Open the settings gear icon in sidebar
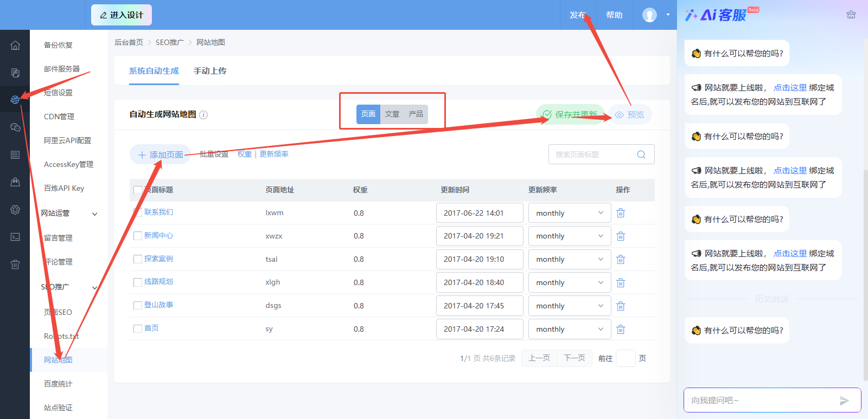This screenshot has width=868, height=419. pyautogui.click(x=15, y=210)
